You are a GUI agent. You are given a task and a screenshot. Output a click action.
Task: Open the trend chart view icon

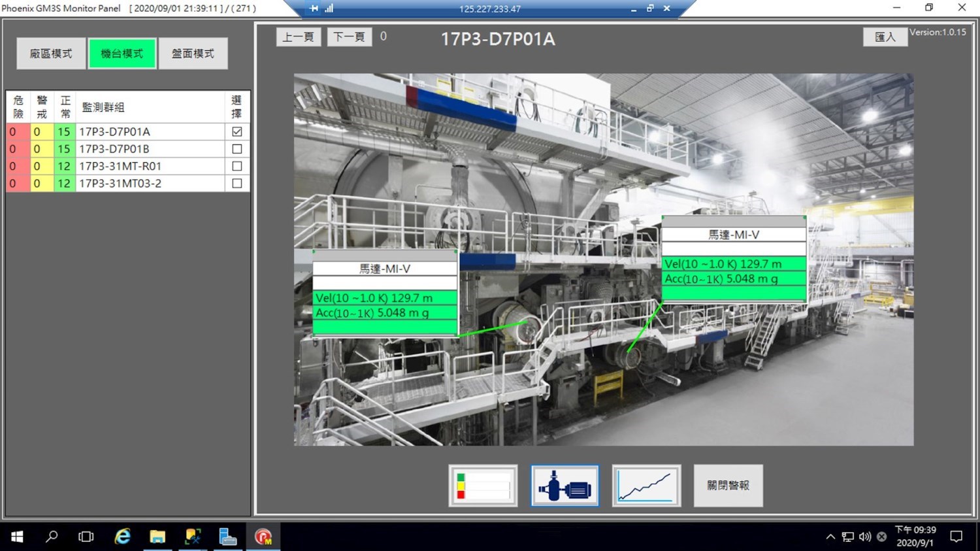pos(646,486)
